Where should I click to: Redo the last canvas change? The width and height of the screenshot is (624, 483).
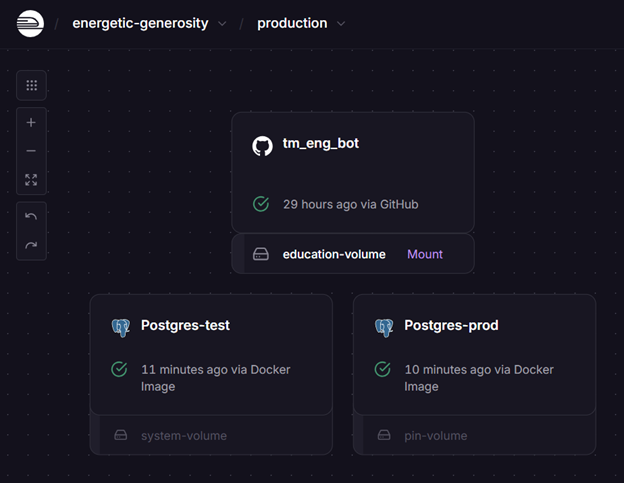click(x=31, y=245)
